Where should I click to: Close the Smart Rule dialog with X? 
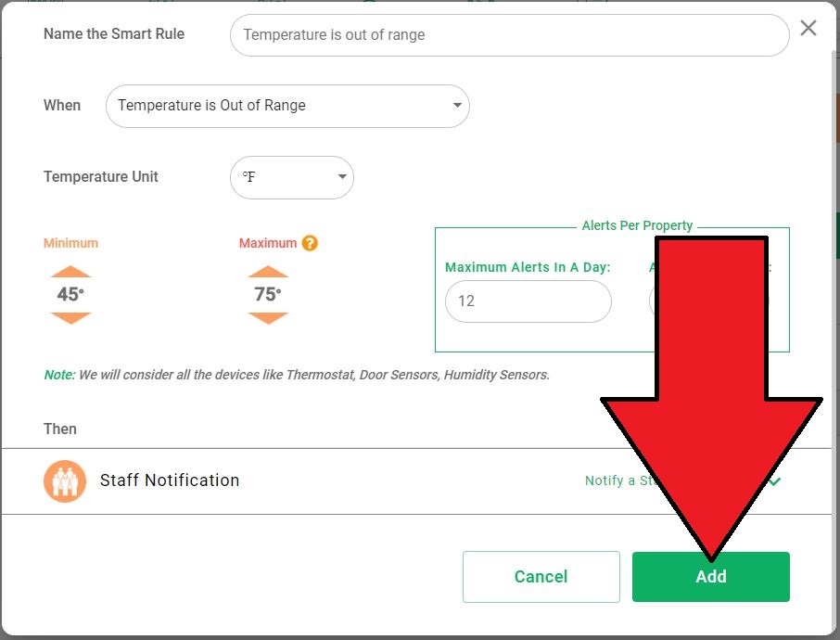[808, 28]
